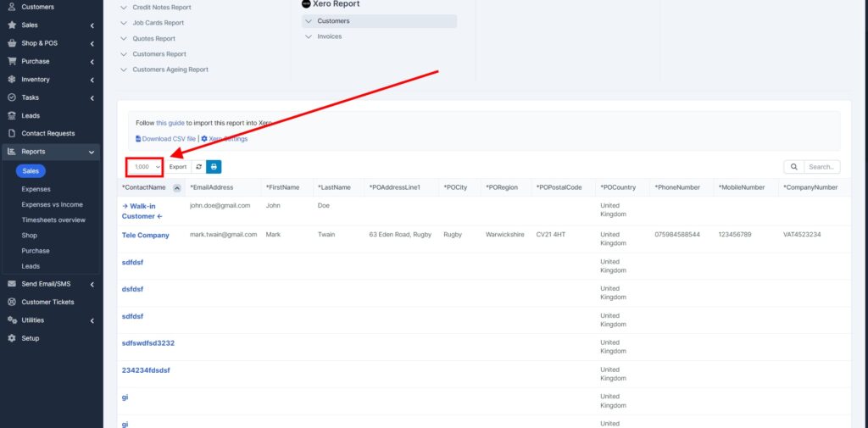The width and height of the screenshot is (868, 428).
Task: Open Timesheets overview report
Action: pyautogui.click(x=53, y=220)
